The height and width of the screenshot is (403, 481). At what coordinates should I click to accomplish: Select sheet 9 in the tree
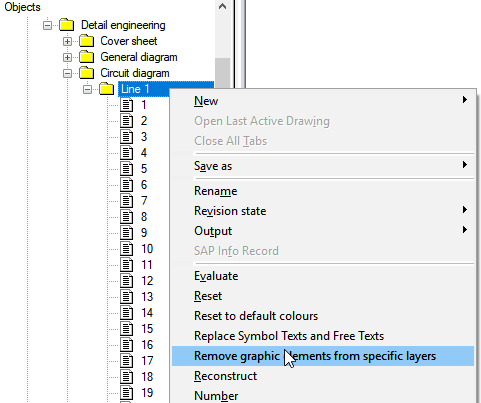coord(144,233)
